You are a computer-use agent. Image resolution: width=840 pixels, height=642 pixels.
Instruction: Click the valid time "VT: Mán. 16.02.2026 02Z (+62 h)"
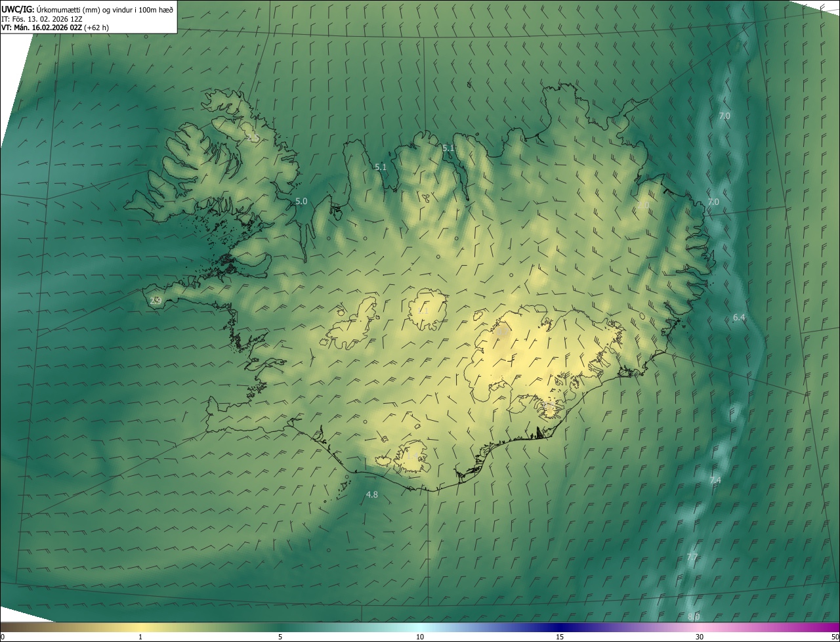coord(55,28)
